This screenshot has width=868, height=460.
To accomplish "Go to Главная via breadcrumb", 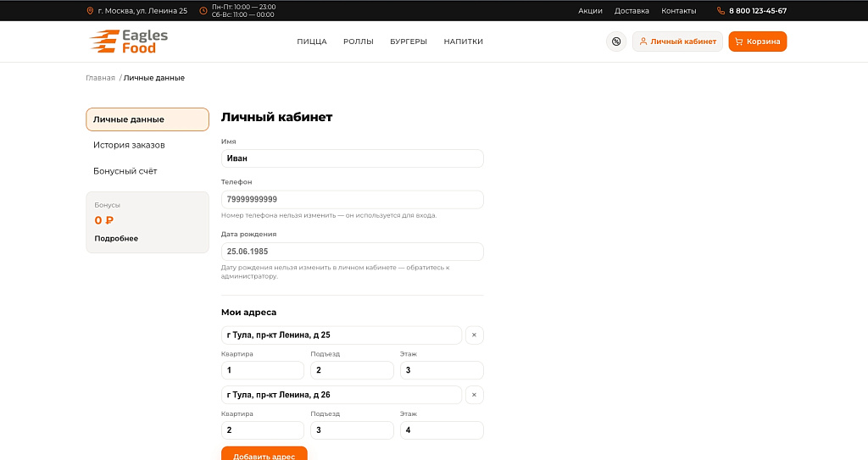I will 100,78.
